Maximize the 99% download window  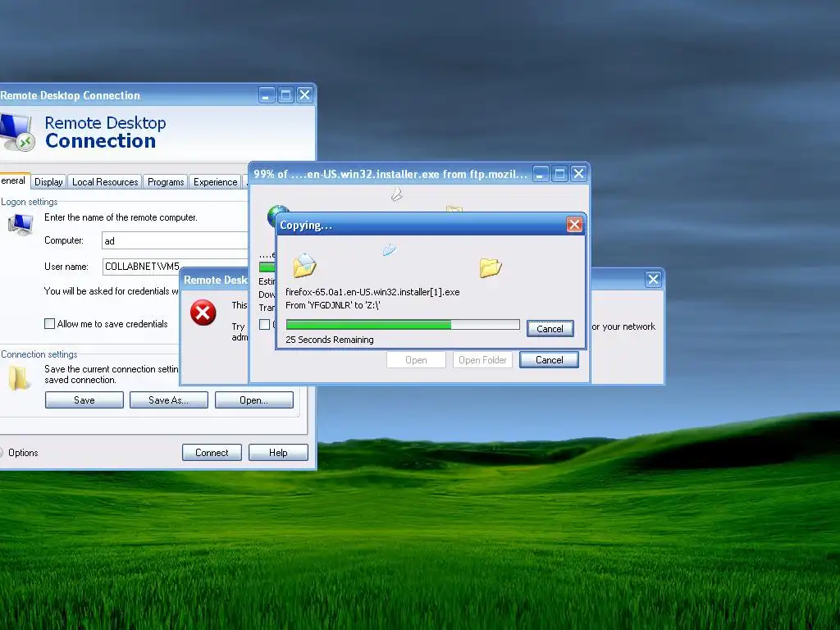[x=559, y=174]
